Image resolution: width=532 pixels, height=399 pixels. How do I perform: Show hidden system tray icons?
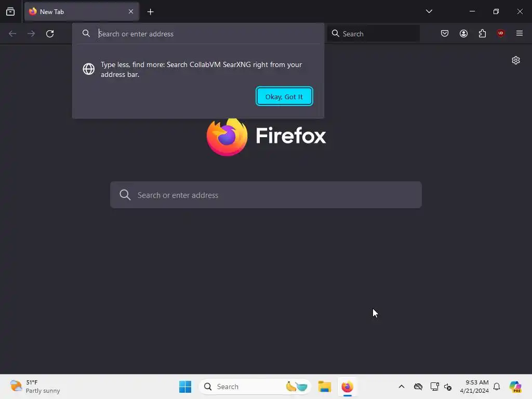point(402,387)
